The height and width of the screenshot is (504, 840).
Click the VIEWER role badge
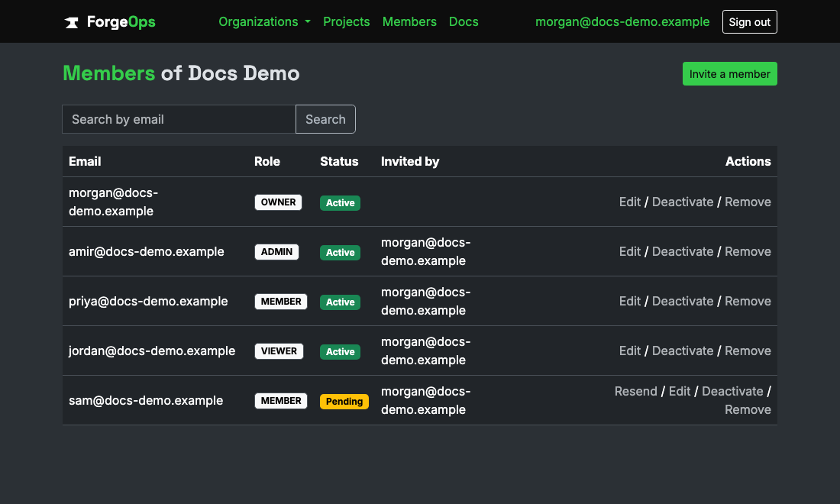click(x=279, y=351)
